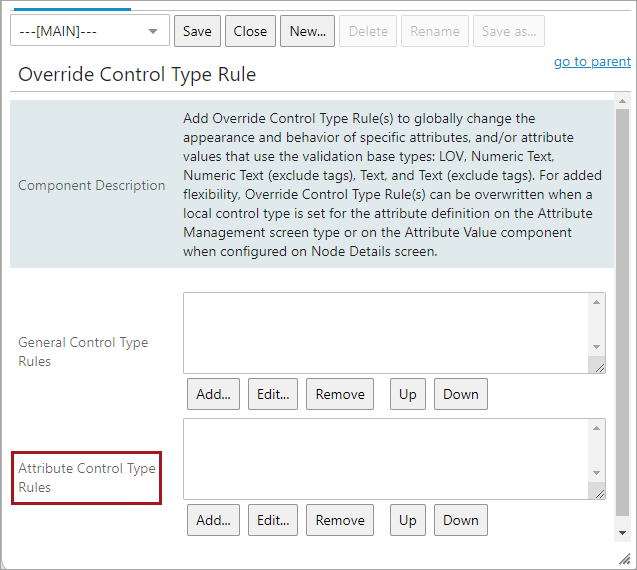
Task: Remove an Attribute Control Type Rule
Action: click(x=340, y=520)
